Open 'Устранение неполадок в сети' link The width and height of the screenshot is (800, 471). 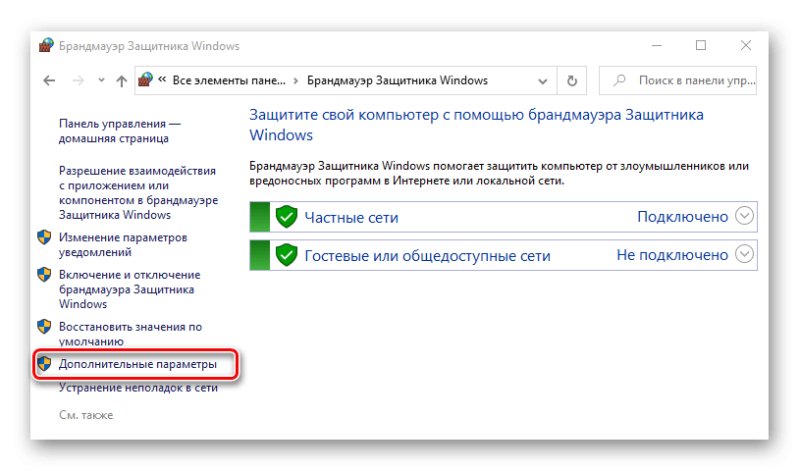[138, 388]
